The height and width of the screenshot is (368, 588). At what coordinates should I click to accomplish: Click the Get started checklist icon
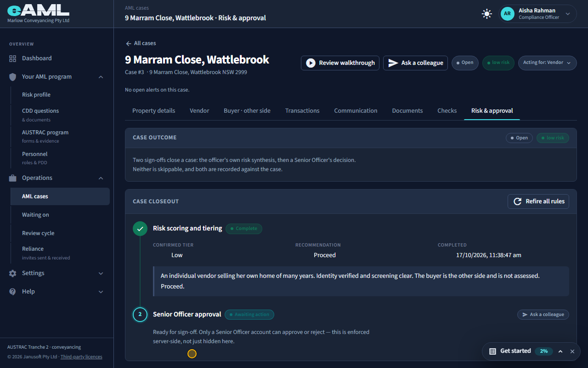click(x=492, y=351)
